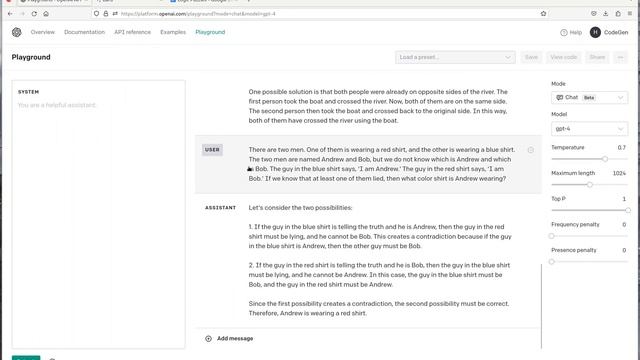
Task: Click the Beta badge in Mode selector
Action: click(x=589, y=98)
